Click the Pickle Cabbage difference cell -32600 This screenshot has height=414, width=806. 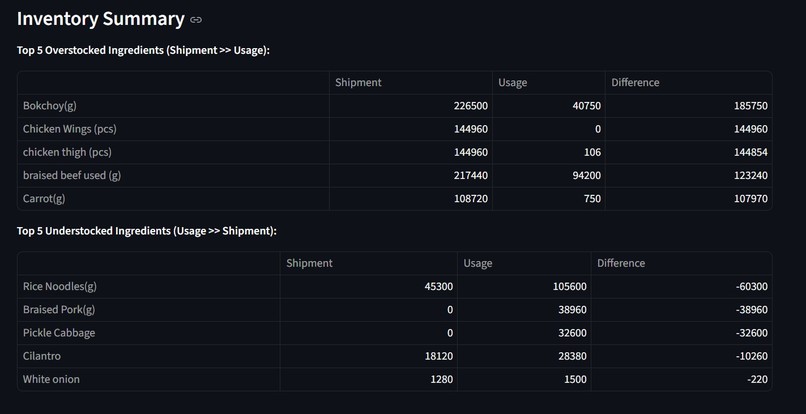coord(682,333)
